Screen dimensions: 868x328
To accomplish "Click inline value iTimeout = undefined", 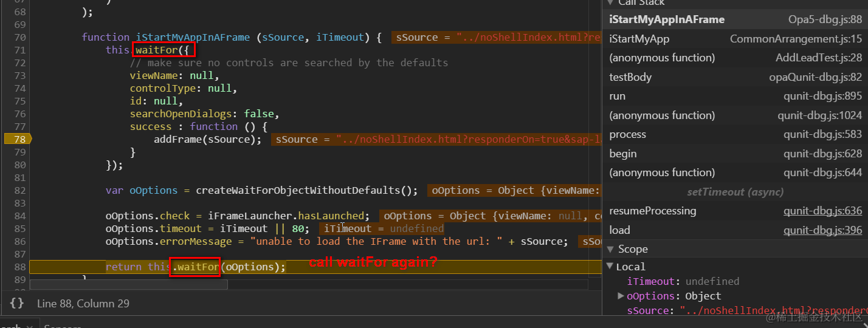I will click(x=383, y=228).
